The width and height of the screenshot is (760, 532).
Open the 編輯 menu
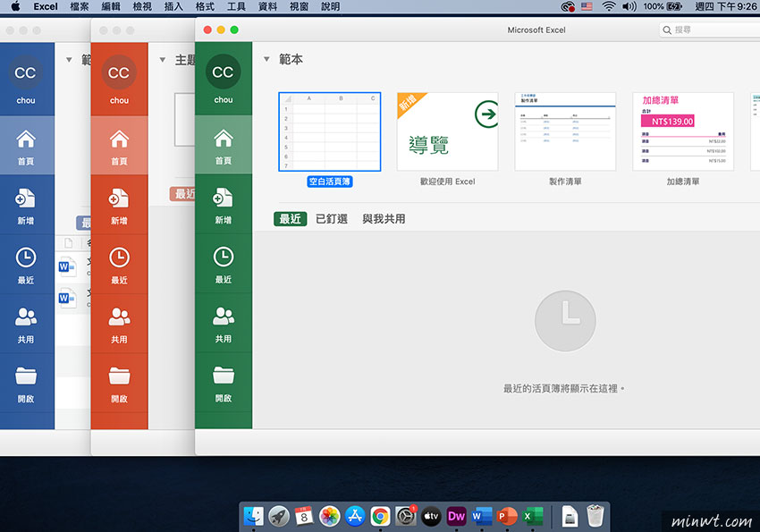point(111,6)
